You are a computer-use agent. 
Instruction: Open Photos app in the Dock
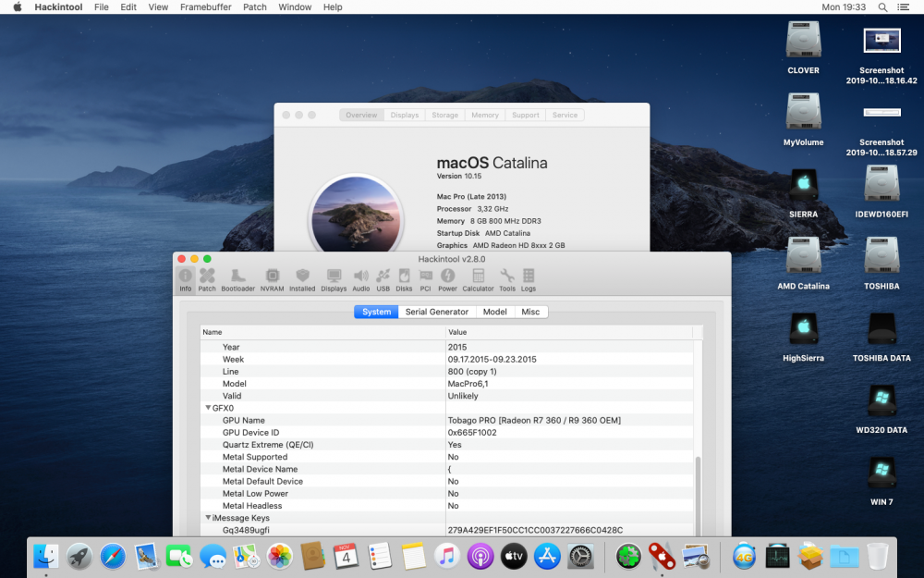click(x=280, y=556)
